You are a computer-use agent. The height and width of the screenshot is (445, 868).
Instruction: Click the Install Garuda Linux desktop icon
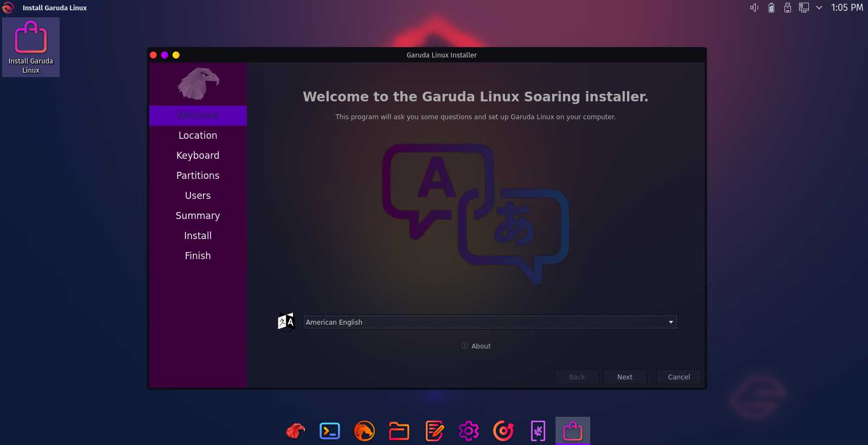[x=31, y=47]
